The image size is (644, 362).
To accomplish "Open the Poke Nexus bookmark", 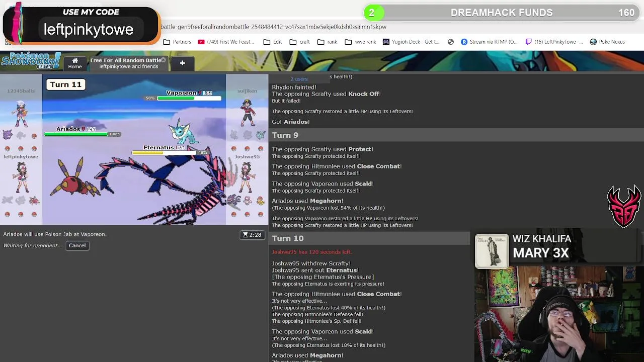I will pyautogui.click(x=607, y=42).
